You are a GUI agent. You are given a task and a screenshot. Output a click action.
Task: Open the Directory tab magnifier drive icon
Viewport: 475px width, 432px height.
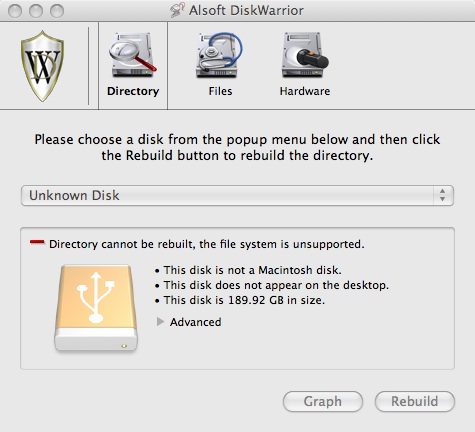(133, 55)
